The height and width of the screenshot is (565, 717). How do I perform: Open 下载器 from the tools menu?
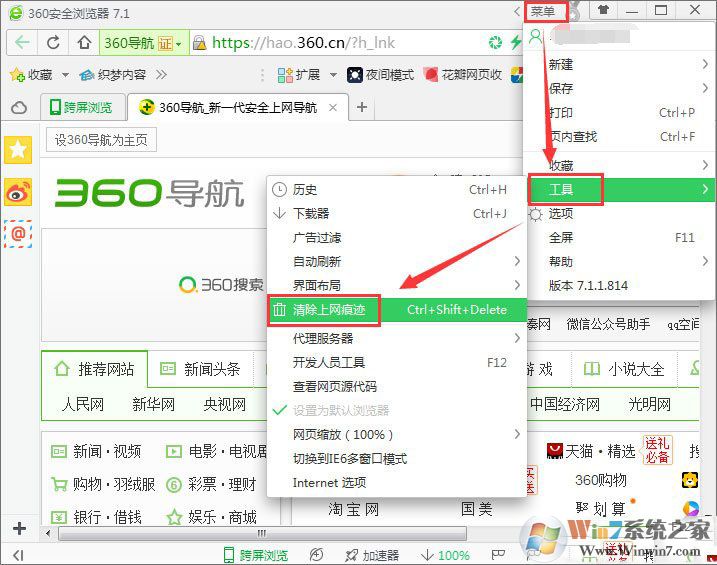[x=397, y=213]
